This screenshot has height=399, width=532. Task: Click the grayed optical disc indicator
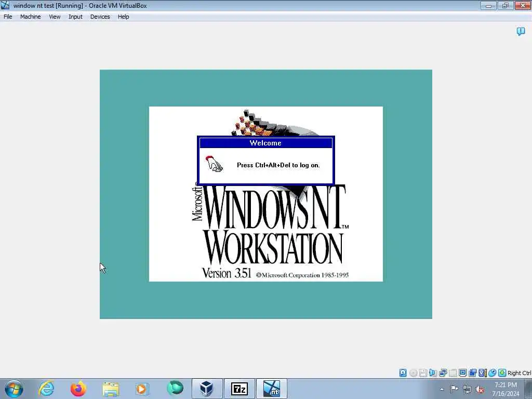413,373
